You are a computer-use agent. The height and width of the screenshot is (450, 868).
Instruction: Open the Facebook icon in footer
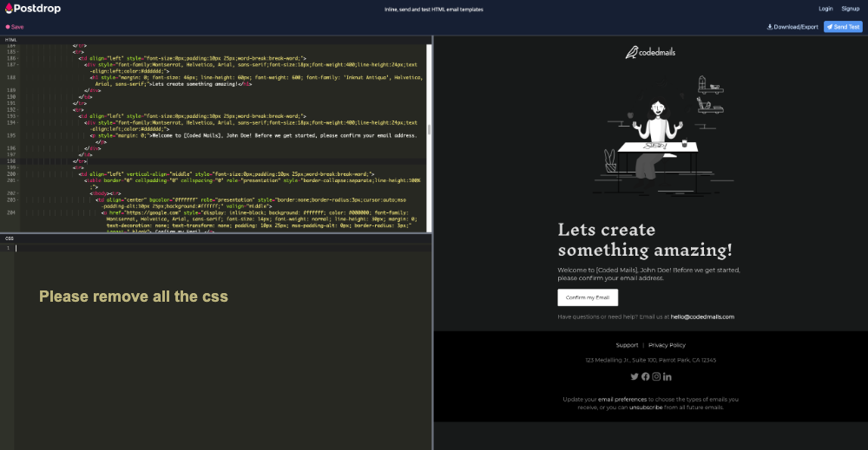pos(645,376)
